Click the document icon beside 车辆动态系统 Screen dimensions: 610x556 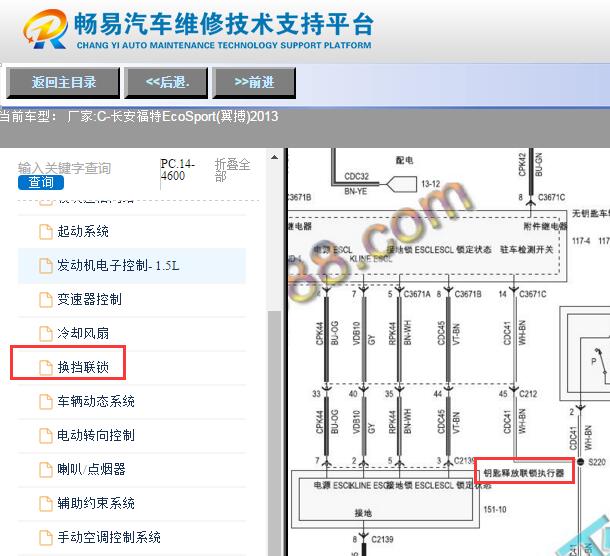(46, 402)
